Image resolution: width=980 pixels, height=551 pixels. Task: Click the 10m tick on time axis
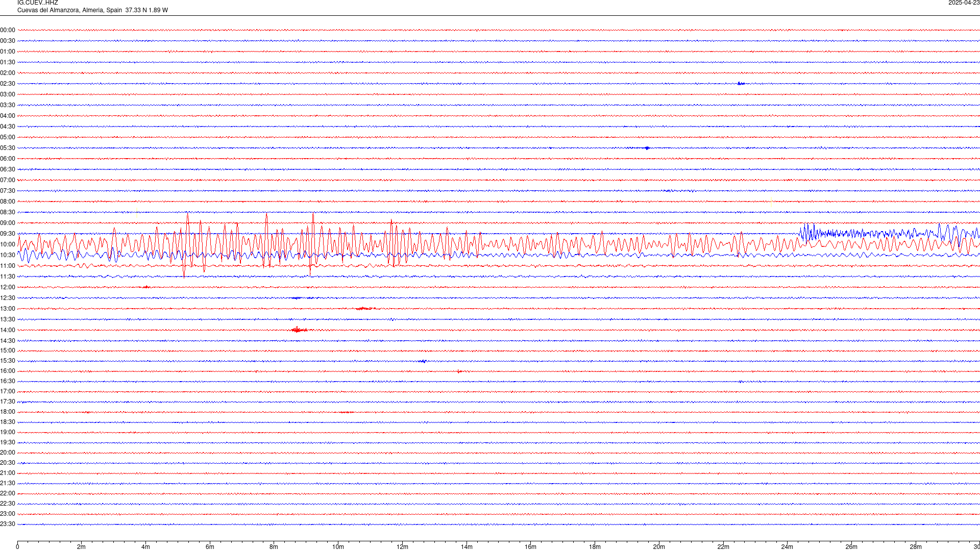click(x=338, y=547)
